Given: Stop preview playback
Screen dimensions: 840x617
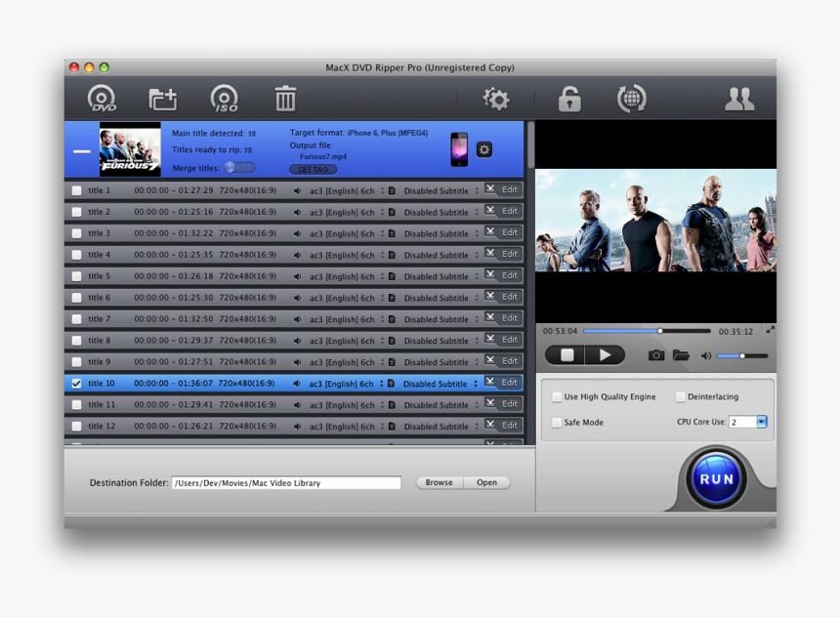Looking at the screenshot, I should (567, 355).
